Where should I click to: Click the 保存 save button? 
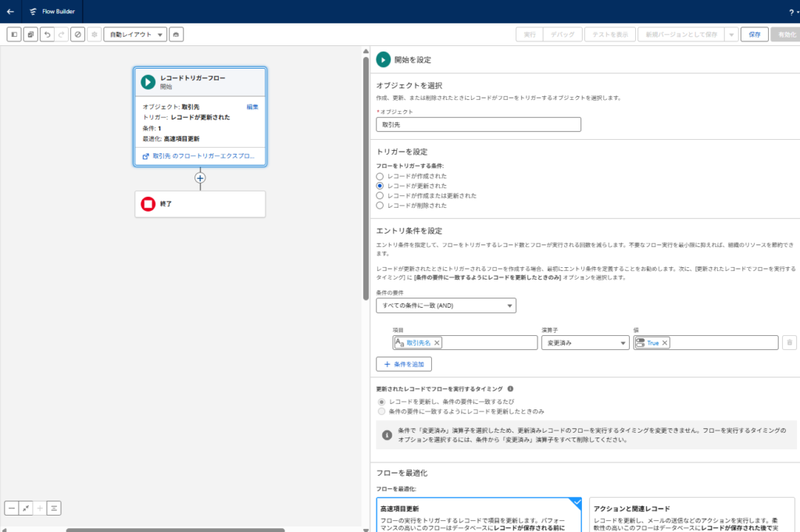point(755,34)
